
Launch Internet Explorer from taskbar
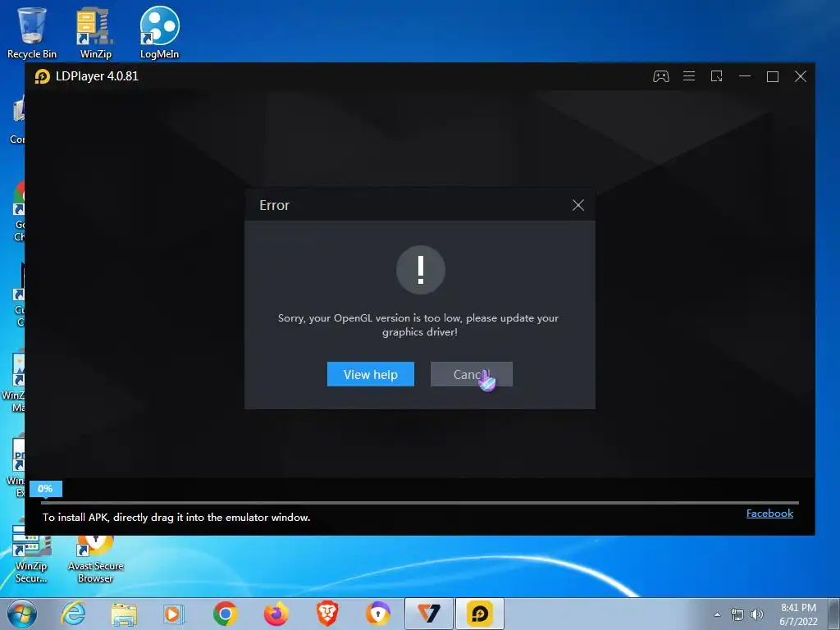(x=73, y=614)
